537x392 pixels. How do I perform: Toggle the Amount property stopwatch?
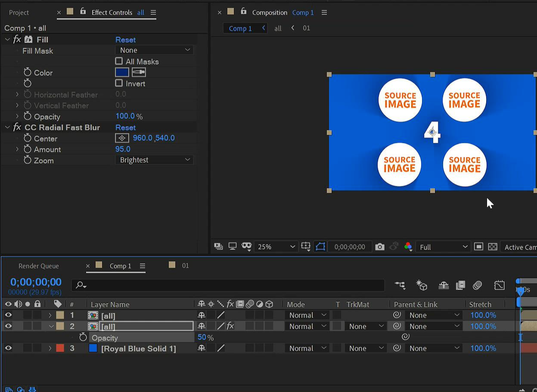pyautogui.click(x=28, y=149)
